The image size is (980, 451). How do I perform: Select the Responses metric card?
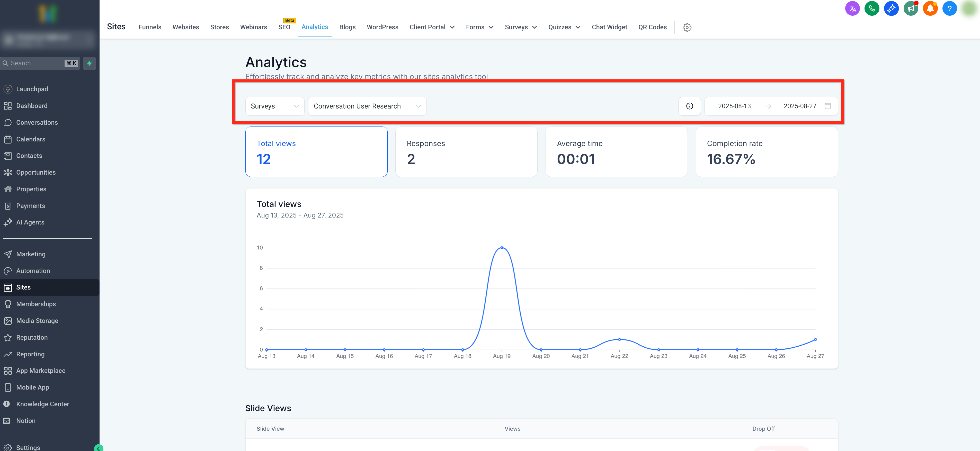point(466,152)
